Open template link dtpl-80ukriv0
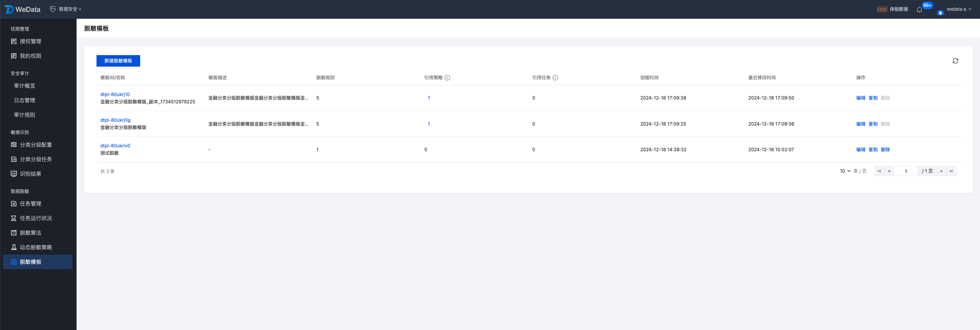The height and width of the screenshot is (330, 980). pos(115,146)
